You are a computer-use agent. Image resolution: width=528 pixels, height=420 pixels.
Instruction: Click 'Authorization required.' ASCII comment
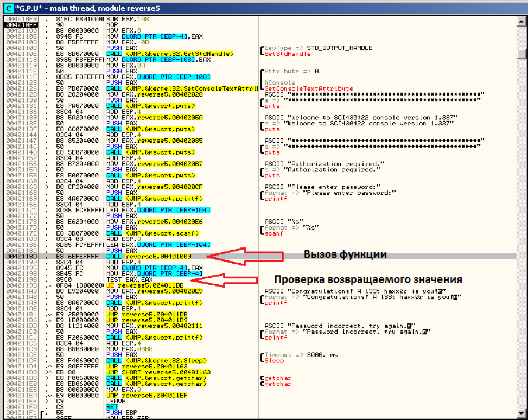[x=325, y=164]
